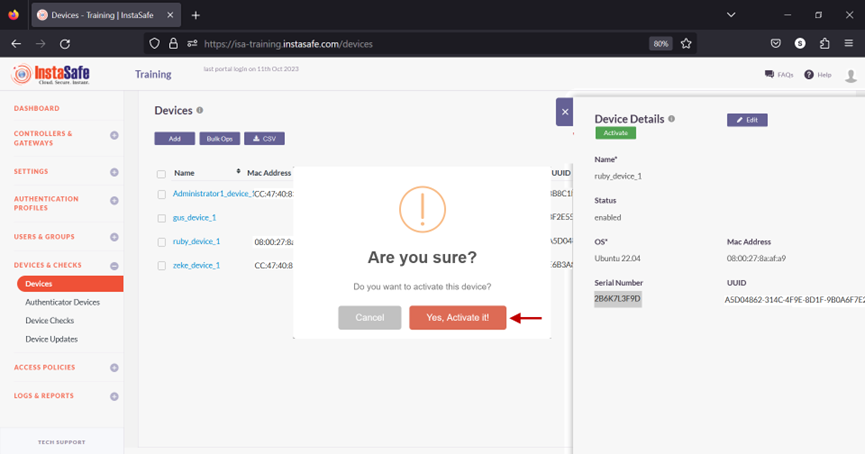Confirm with Yes, Activate it! button
The height and width of the screenshot is (454, 865).
pos(457,317)
